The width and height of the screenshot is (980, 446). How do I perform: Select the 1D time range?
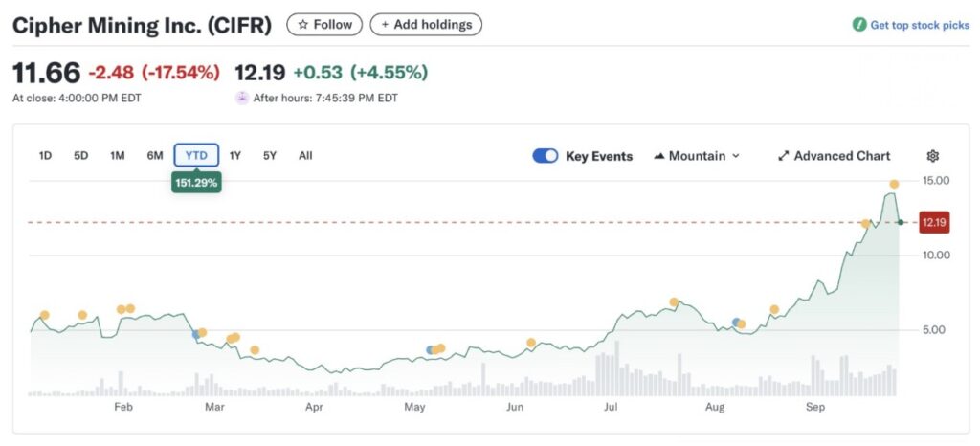tap(45, 155)
